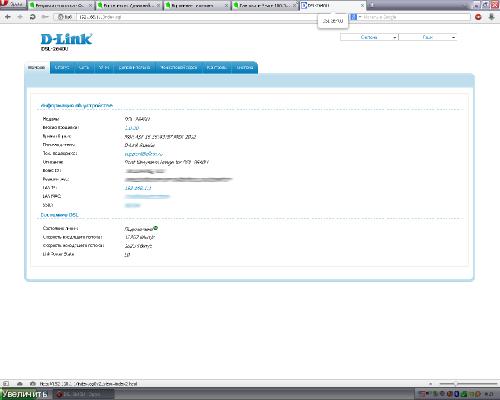The height and width of the screenshot is (400, 500).
Task: Close the active DSL-2640U browser tab
Action: (x=362, y=6)
